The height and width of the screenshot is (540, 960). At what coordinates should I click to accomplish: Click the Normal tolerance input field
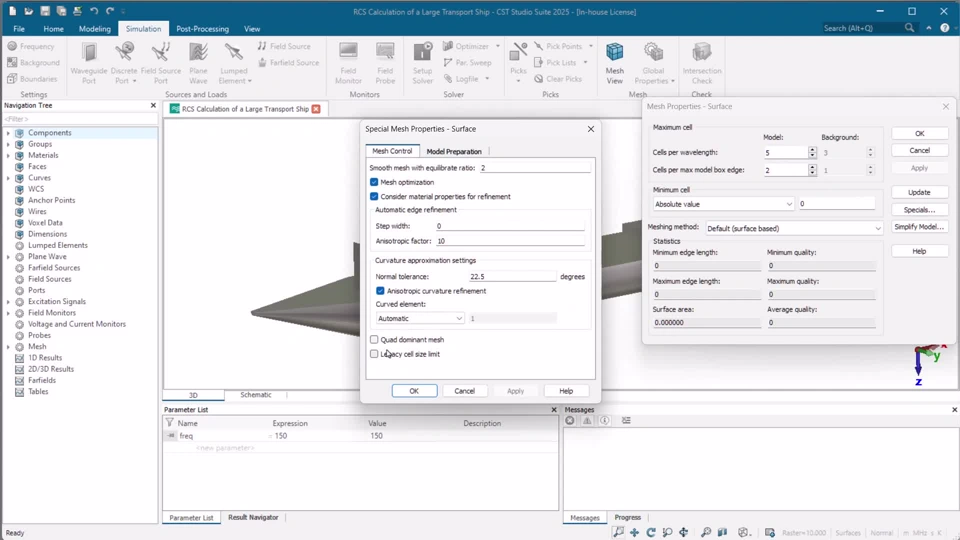[512, 277]
